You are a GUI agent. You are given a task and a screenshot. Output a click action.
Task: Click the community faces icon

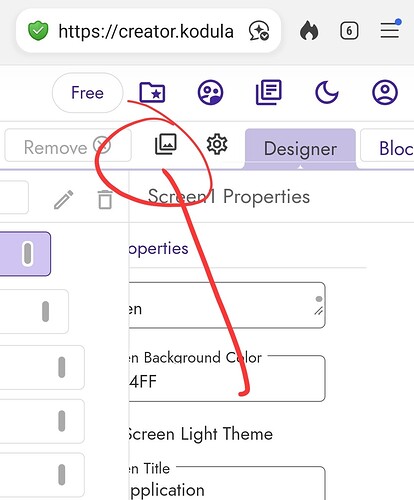[210, 92]
